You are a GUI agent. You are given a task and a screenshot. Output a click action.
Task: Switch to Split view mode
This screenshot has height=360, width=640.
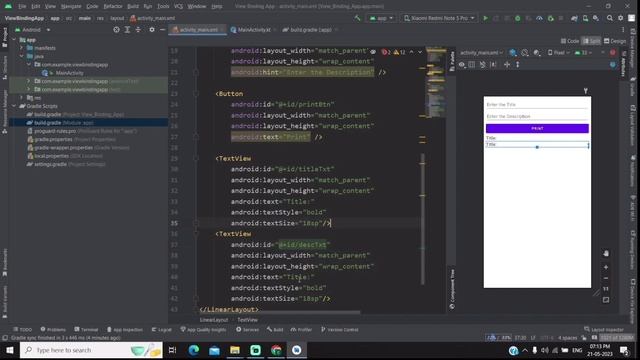591,41
